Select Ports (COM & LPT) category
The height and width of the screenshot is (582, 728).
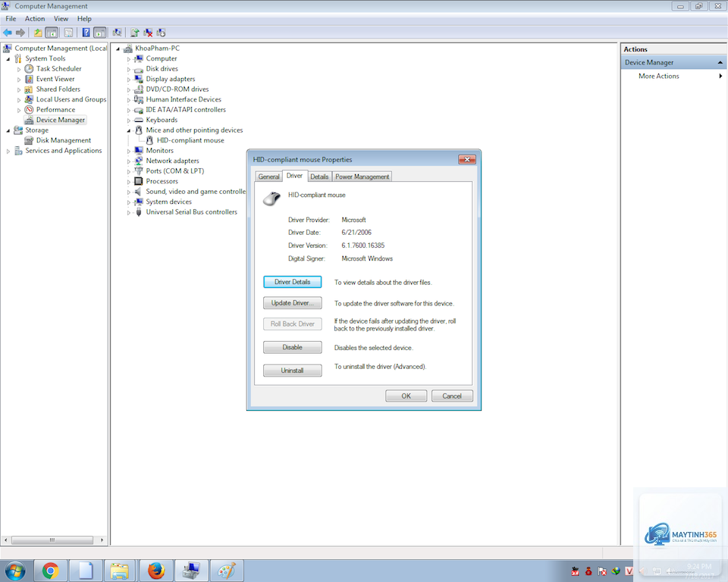coord(175,171)
